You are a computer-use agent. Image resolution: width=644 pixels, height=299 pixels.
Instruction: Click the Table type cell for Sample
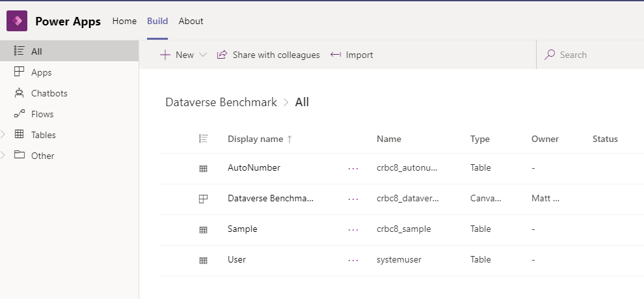(x=481, y=229)
